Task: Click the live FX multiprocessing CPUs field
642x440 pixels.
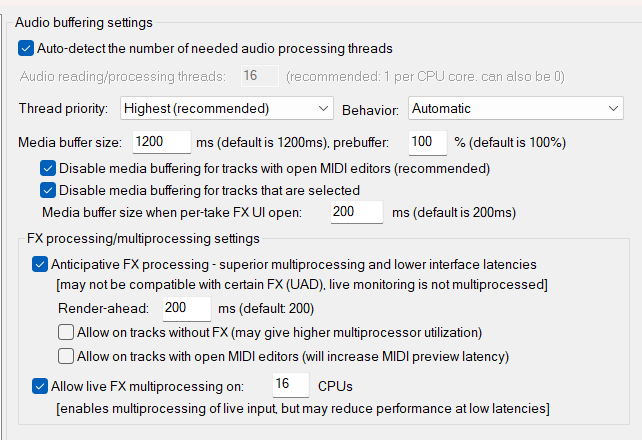Action: (x=291, y=386)
